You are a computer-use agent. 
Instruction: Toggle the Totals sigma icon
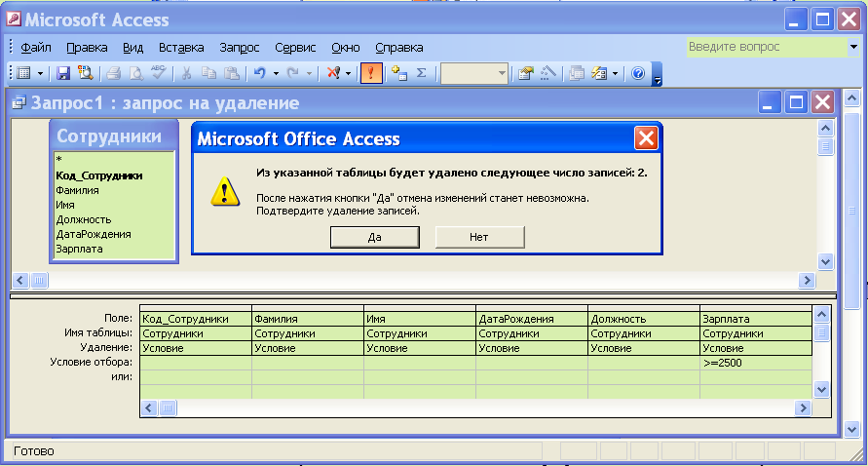(421, 73)
